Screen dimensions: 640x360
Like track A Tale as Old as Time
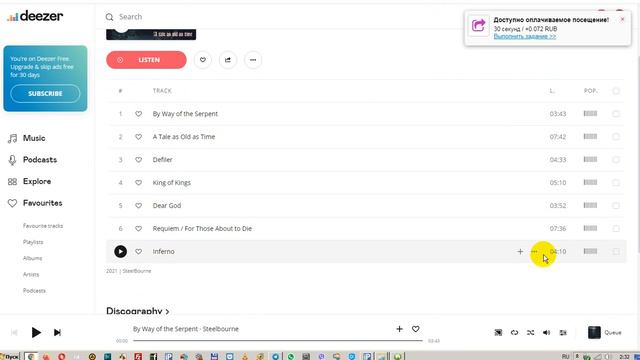coord(138,137)
